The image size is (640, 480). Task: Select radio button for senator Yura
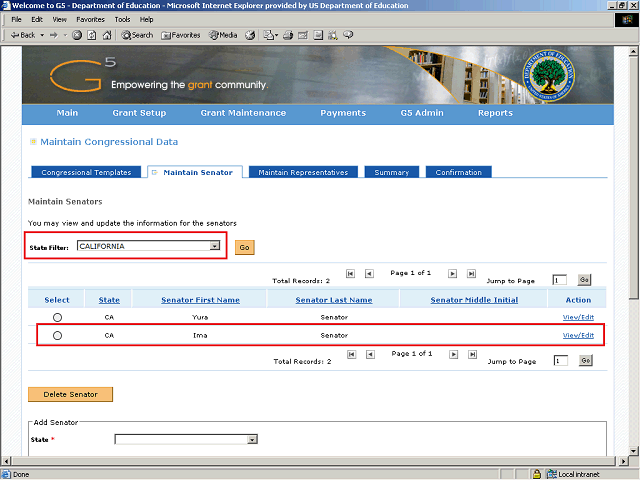[58, 317]
